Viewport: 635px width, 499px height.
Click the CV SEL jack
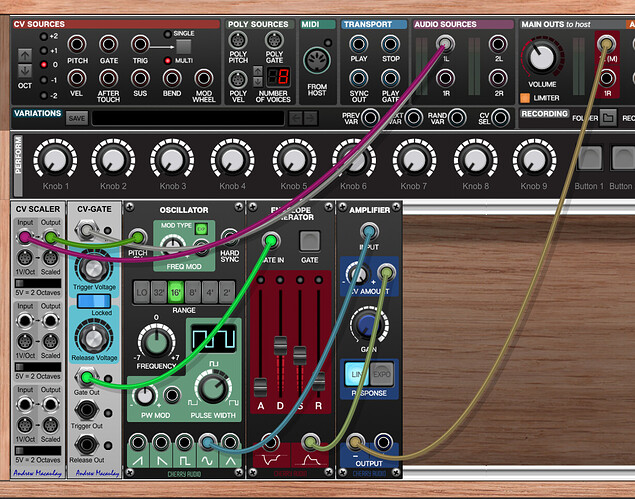501,118
